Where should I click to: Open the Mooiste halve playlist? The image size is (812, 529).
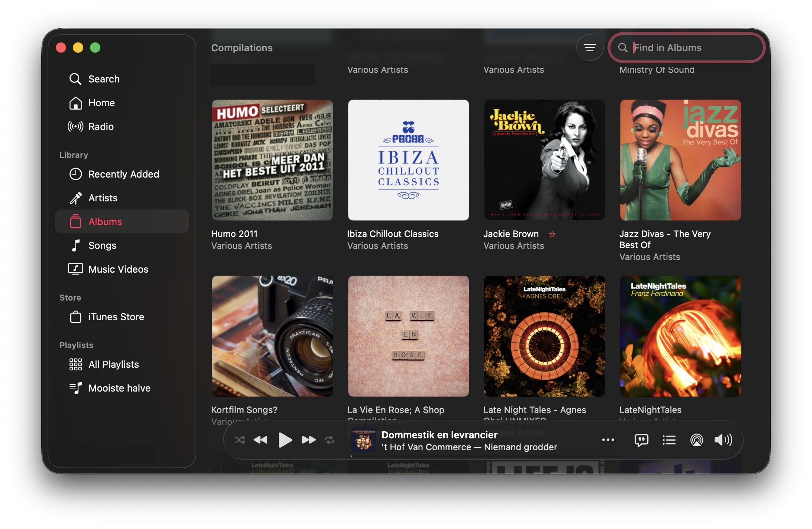(x=119, y=388)
